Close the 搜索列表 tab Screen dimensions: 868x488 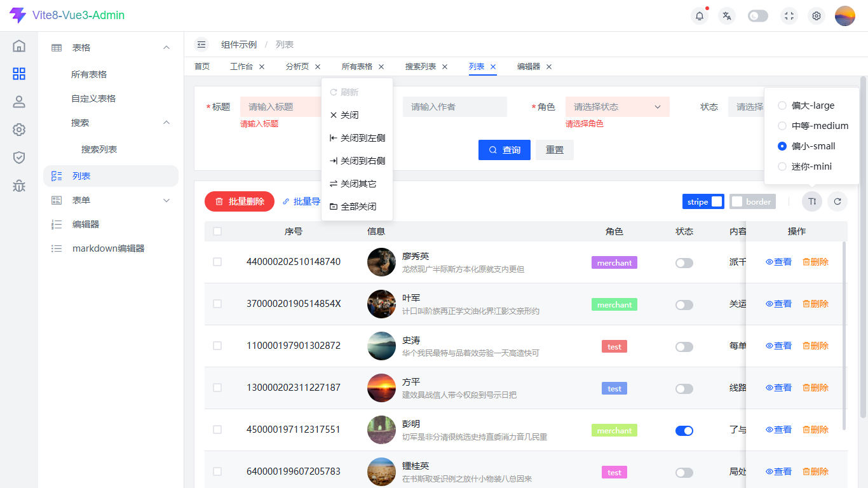tap(445, 67)
